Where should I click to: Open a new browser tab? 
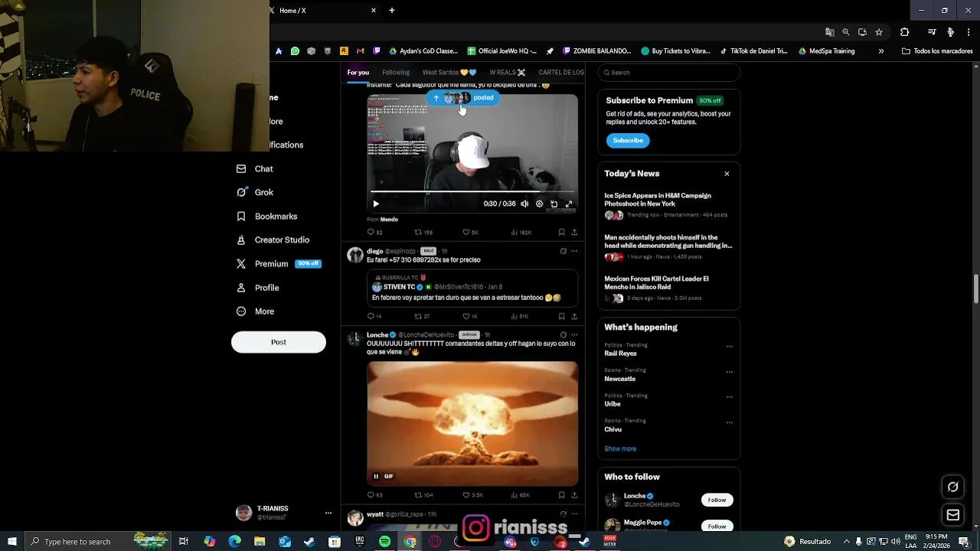point(392,11)
